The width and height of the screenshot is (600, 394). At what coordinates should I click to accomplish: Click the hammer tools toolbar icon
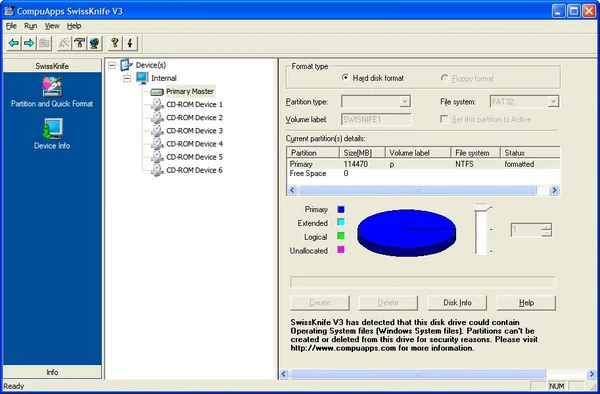[79, 43]
